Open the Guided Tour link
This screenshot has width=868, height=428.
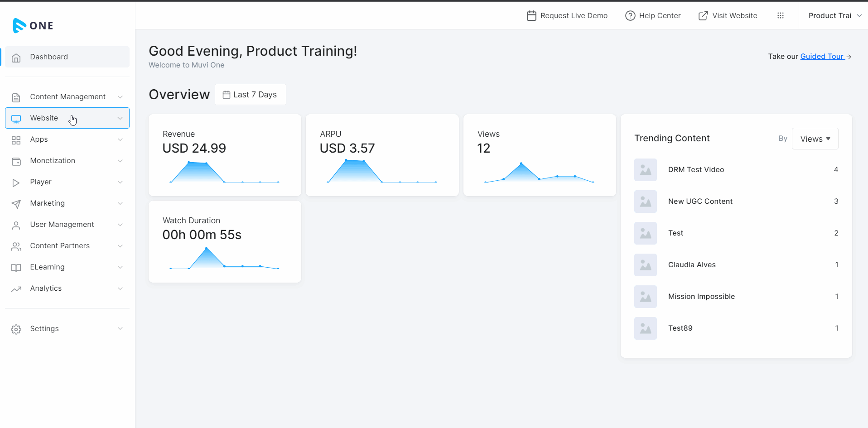(822, 57)
